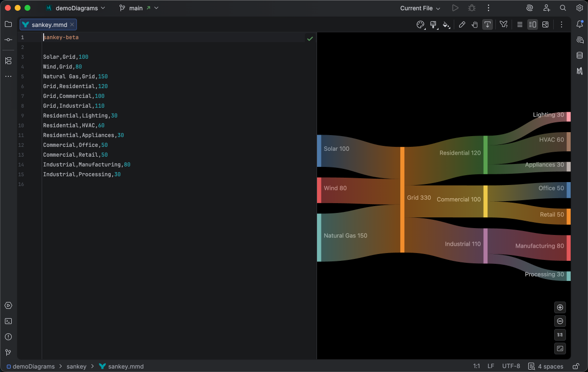Activate the hand pan tool
The image size is (588, 372).
tap(474, 24)
